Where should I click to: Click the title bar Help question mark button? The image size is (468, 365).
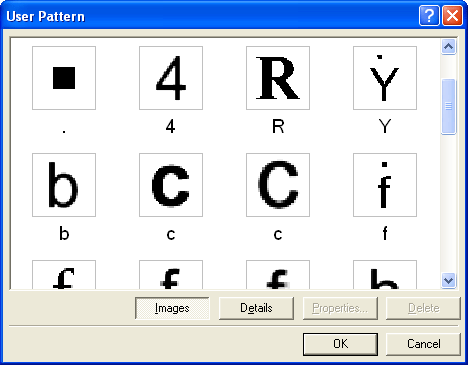pos(429,15)
